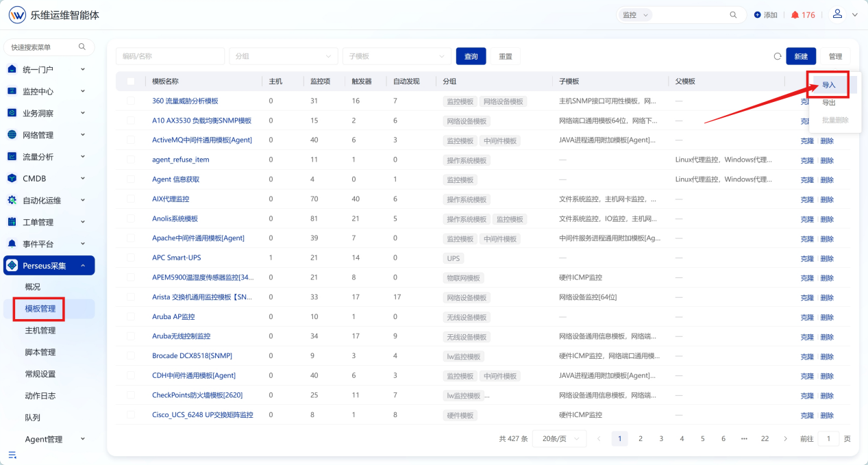Open 主机管理 in the sidebar
This screenshot has width=868, height=465.
coord(40,331)
